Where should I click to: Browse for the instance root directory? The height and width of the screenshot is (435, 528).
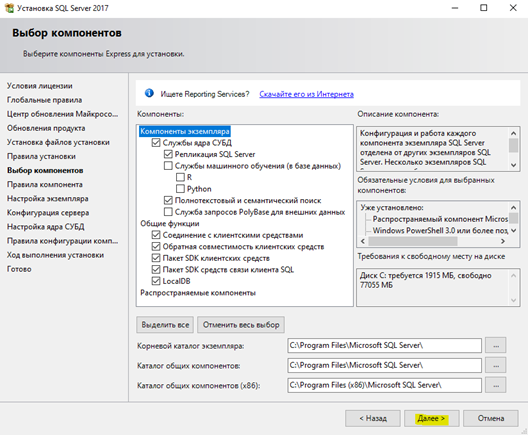click(x=496, y=345)
